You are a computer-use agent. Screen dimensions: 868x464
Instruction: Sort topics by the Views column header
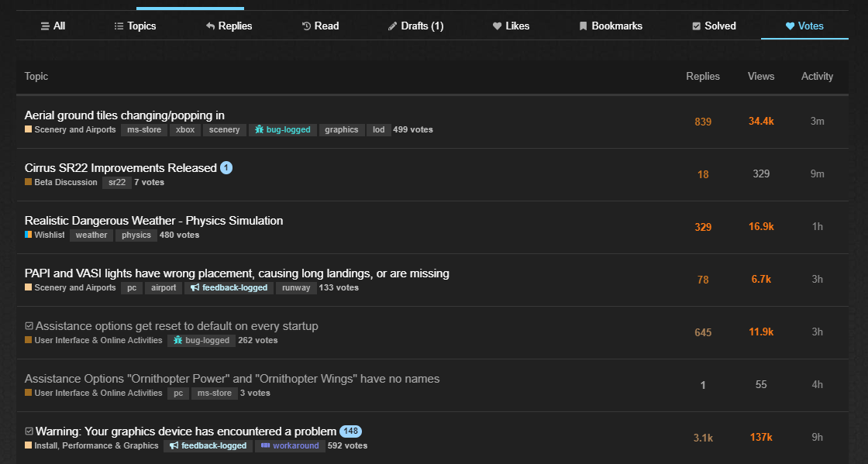pyautogui.click(x=761, y=76)
